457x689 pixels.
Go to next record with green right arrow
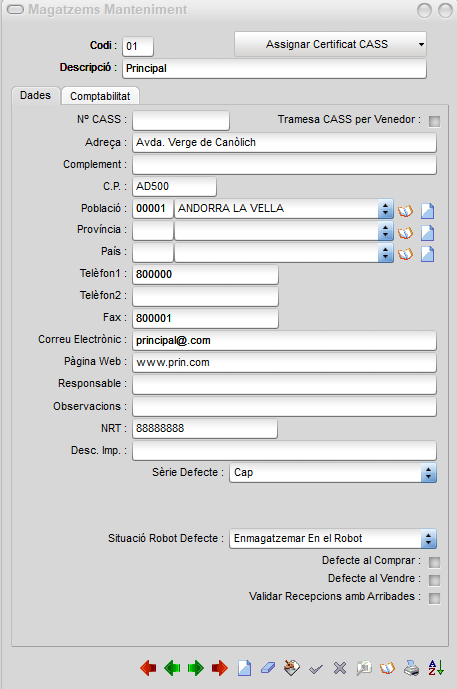pos(196,668)
